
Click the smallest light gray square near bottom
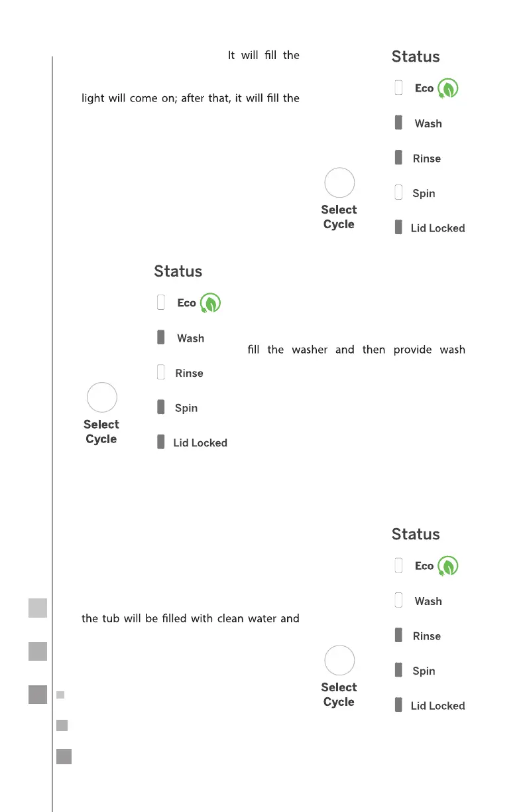(x=60, y=695)
